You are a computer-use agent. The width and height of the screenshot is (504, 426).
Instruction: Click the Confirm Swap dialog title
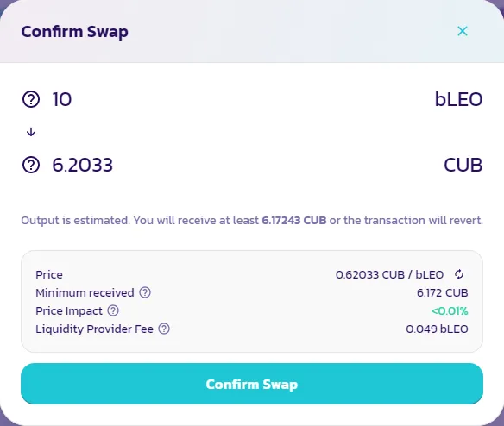(x=74, y=32)
